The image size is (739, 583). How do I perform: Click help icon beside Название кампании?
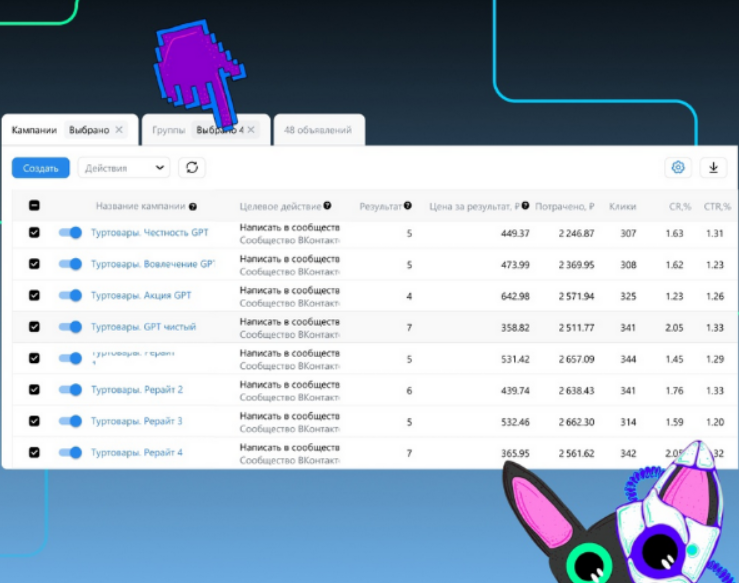(x=193, y=206)
